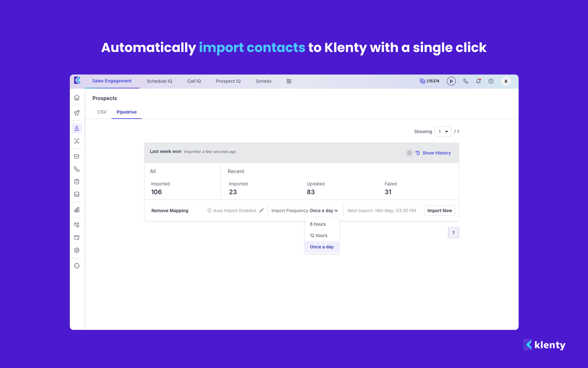The height and width of the screenshot is (368, 588).
Task: Switch to the Schedule IQ tab
Action: coord(159,81)
